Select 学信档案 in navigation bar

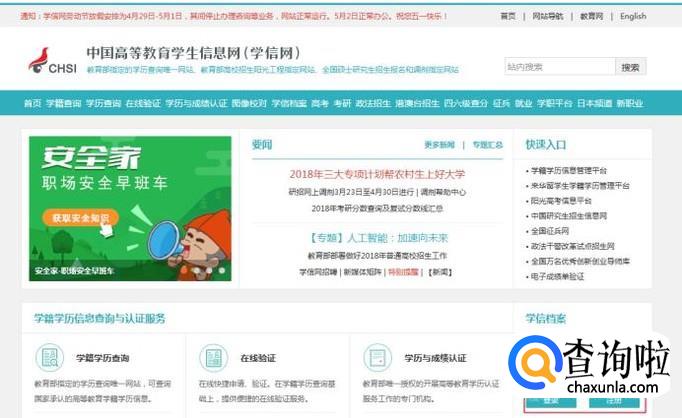tap(289, 103)
